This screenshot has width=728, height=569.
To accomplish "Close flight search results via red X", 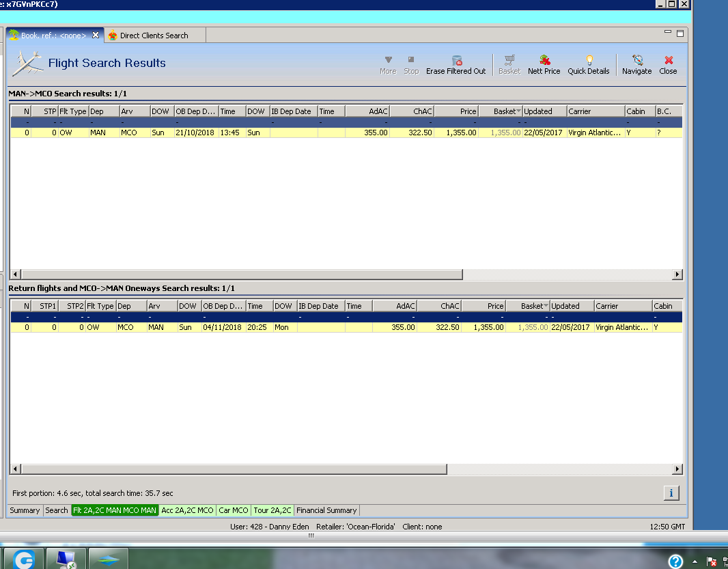I will 669,60.
